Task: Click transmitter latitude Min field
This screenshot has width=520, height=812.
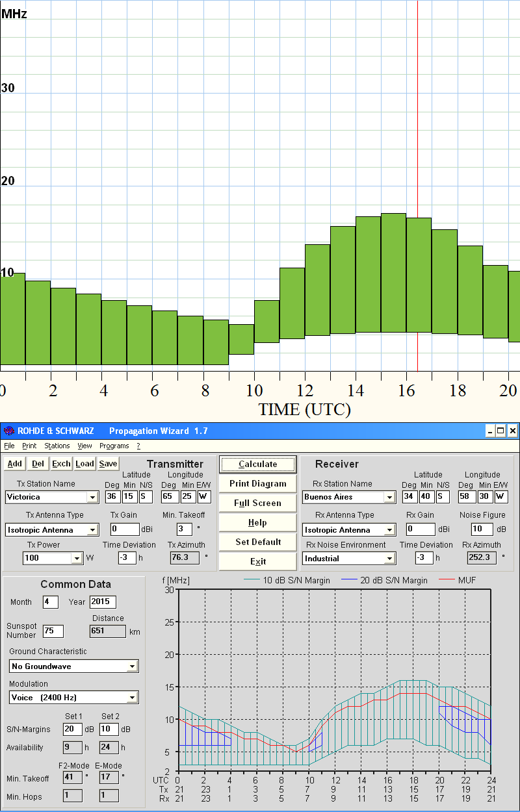Action: pos(129,497)
